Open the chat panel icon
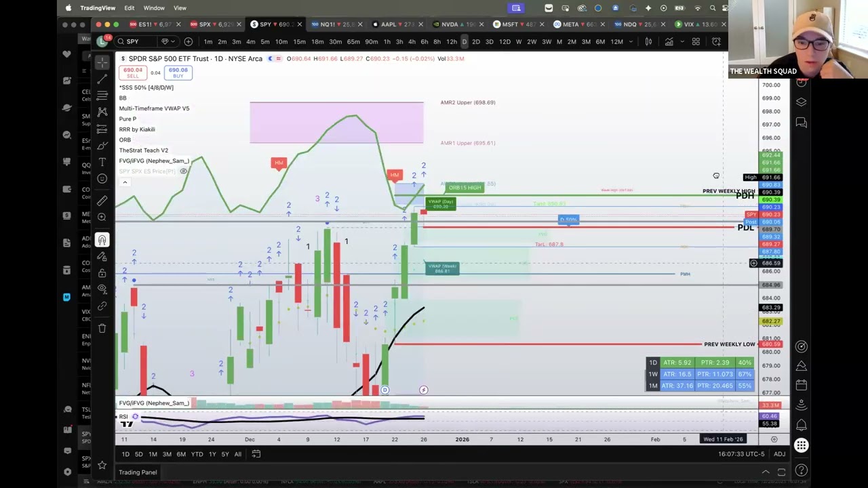 pyautogui.click(x=801, y=123)
